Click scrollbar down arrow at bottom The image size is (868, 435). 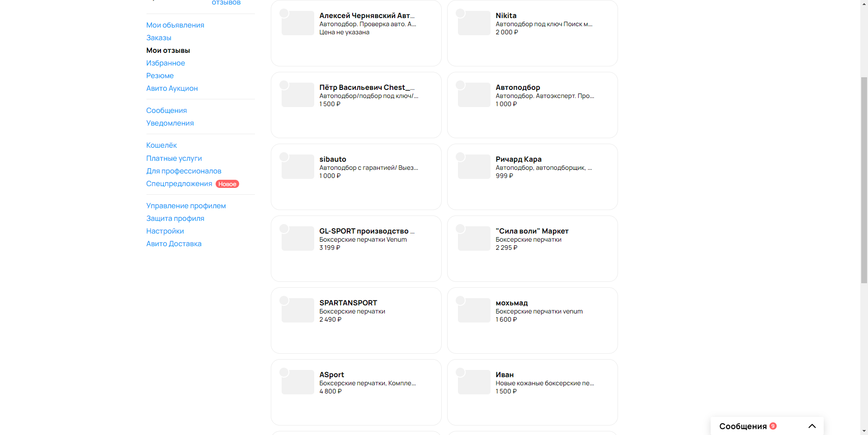pyautogui.click(x=864, y=431)
